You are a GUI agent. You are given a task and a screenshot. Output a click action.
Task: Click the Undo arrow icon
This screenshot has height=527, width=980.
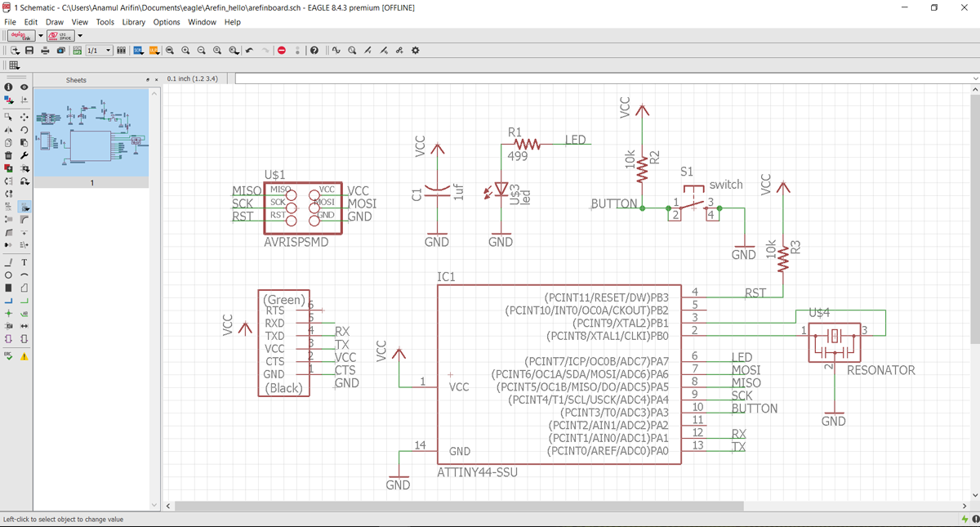coord(250,51)
